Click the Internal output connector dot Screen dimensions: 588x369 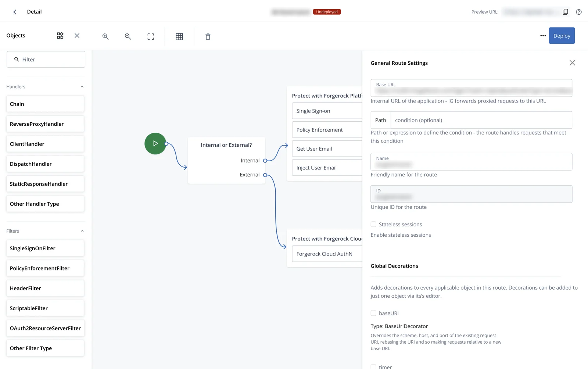[265, 161]
